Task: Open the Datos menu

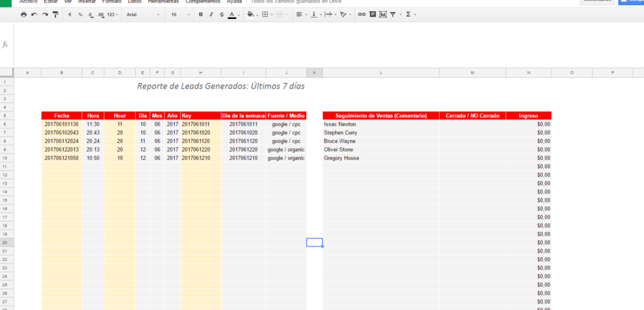Action: click(135, 2)
